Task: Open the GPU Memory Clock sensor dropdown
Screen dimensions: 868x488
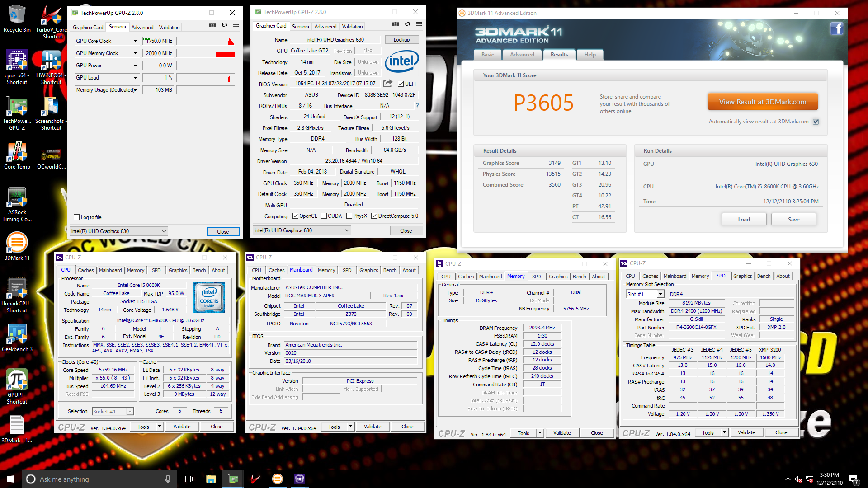Action: pos(135,53)
